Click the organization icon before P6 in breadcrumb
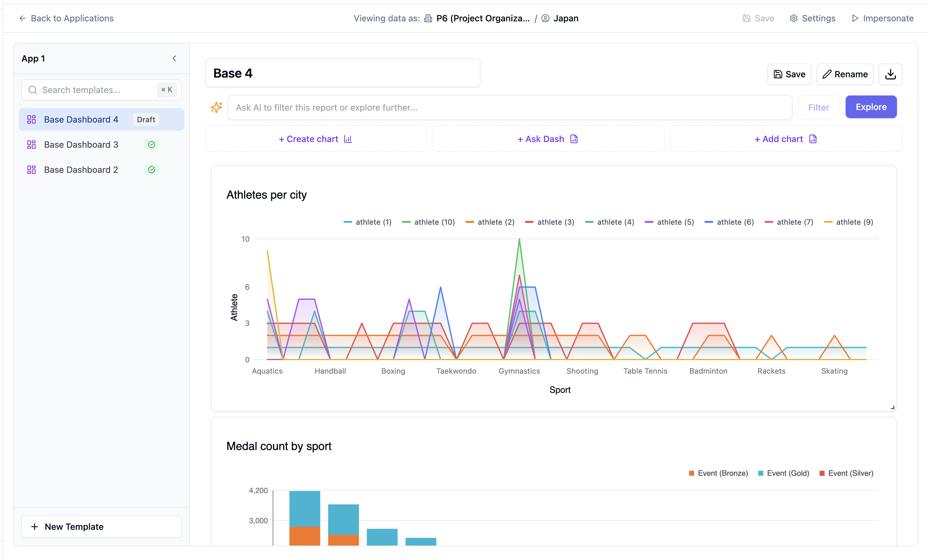Image resolution: width=929 pixels, height=560 pixels. tap(428, 18)
